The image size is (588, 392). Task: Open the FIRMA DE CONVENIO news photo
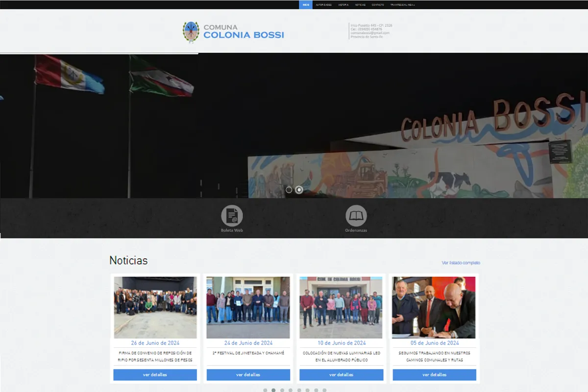tap(155, 307)
